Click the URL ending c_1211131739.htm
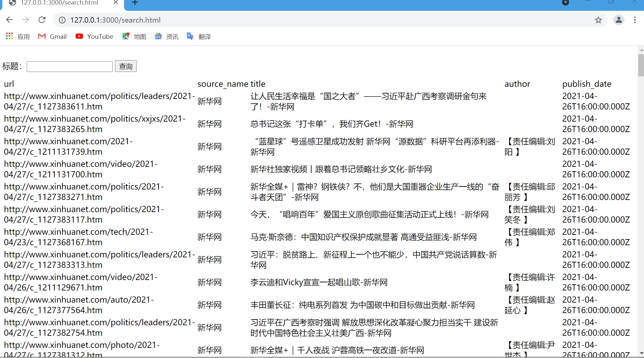Image resolution: width=644 pixels, height=358 pixels. click(x=68, y=147)
